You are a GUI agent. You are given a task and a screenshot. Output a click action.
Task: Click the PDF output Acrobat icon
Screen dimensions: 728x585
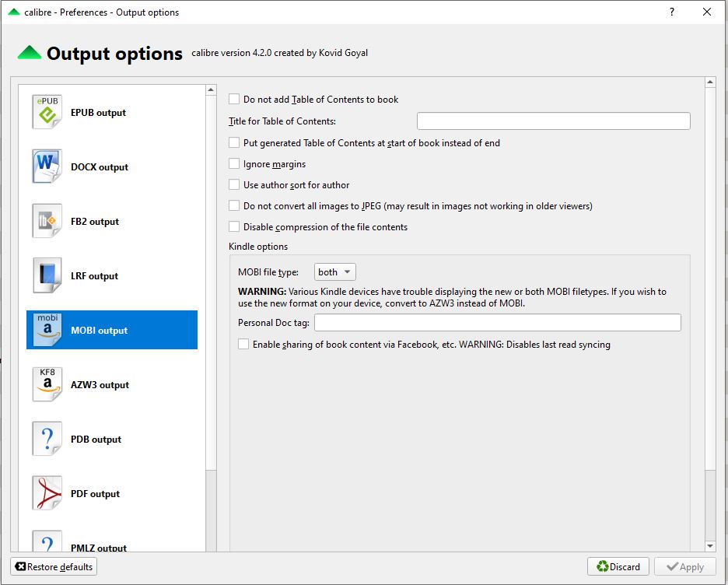(x=47, y=493)
